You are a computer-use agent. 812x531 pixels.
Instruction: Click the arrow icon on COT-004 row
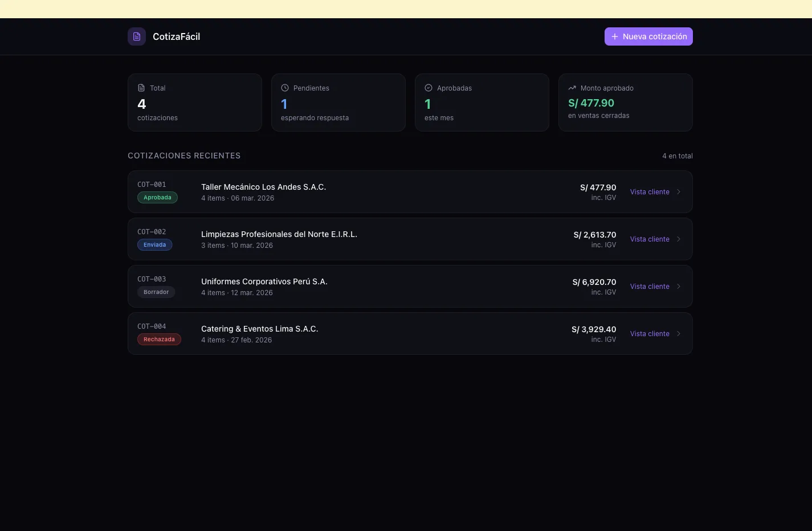[x=678, y=333]
